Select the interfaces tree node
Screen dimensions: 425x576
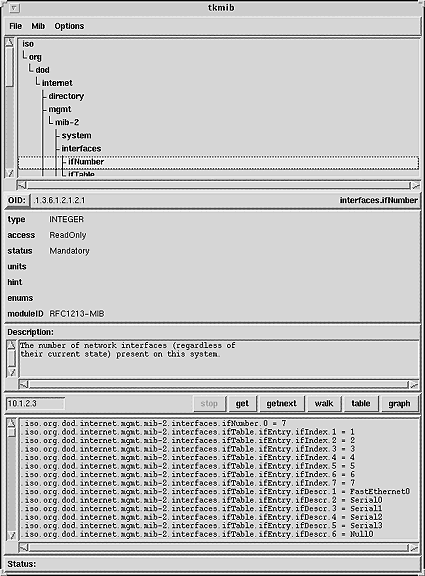(81, 148)
